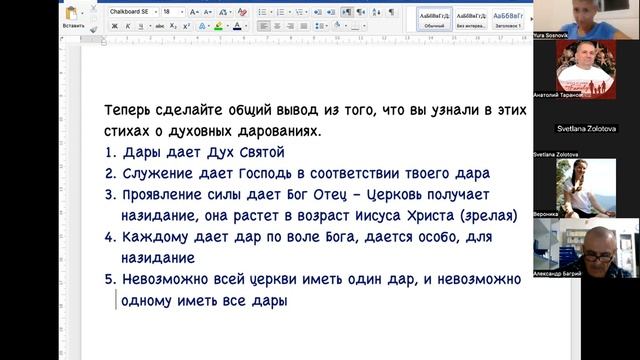Expand the styles gallery arrow
The width and height of the screenshot is (640, 360).
pos(531,19)
